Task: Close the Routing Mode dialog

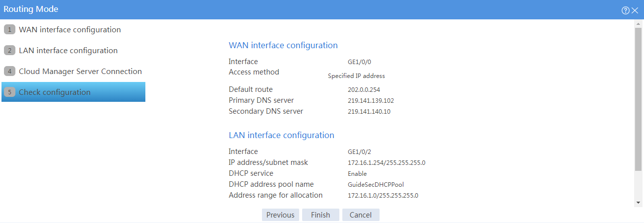Action: 635,10
